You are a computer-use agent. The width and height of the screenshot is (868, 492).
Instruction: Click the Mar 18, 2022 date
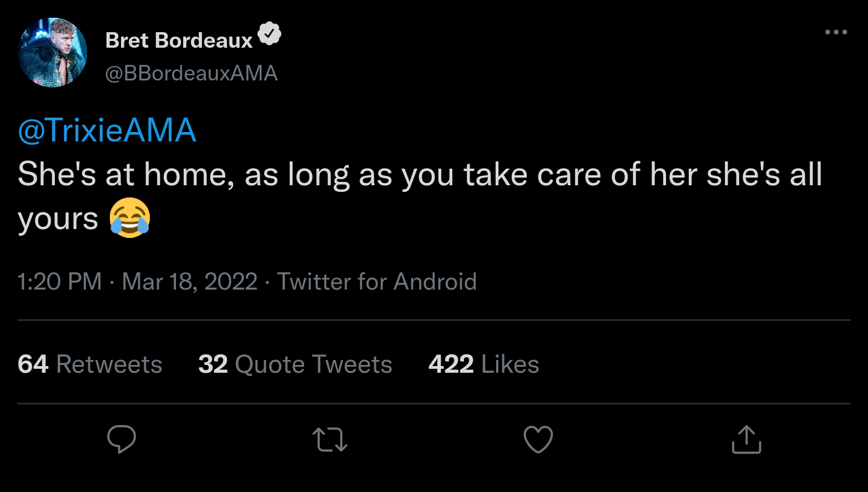click(x=190, y=282)
